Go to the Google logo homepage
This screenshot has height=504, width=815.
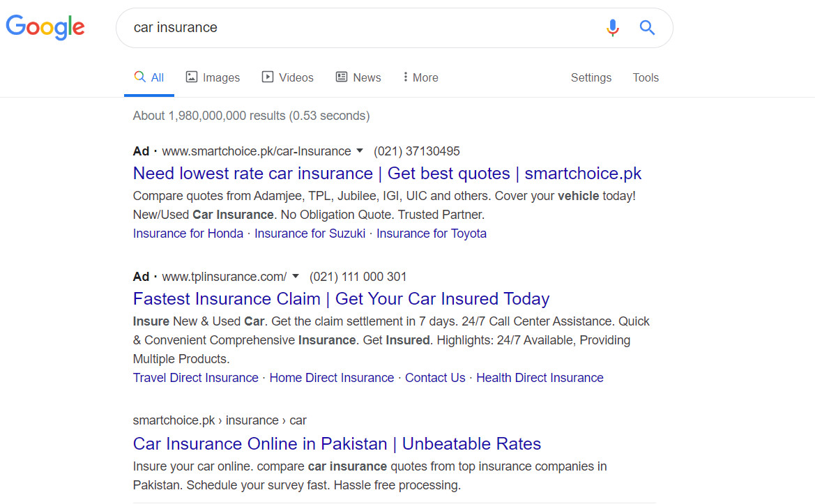coord(45,28)
